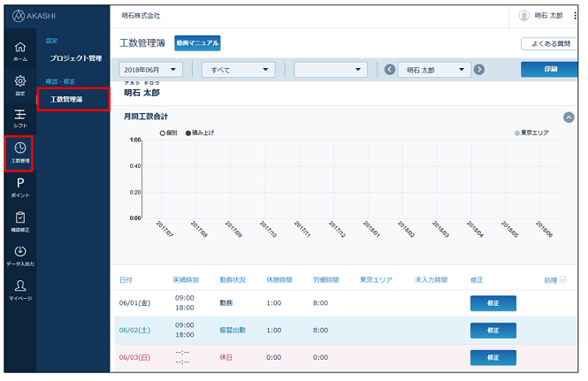The height and width of the screenshot is (381, 588).
Task: Go to next employee with right arrow
Action: pos(479,70)
